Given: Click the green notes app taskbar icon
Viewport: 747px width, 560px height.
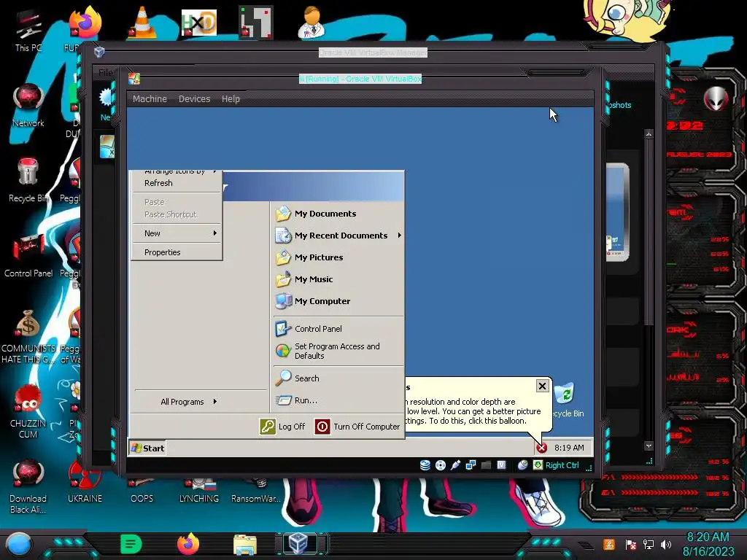Looking at the screenshot, I should pos(131,544).
